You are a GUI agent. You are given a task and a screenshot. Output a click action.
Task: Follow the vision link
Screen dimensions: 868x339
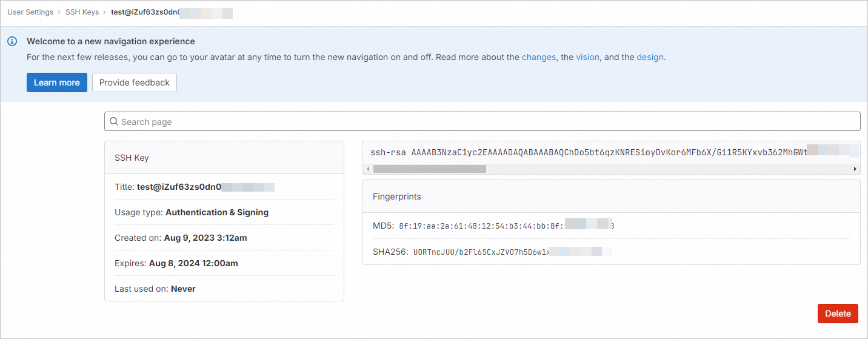587,57
